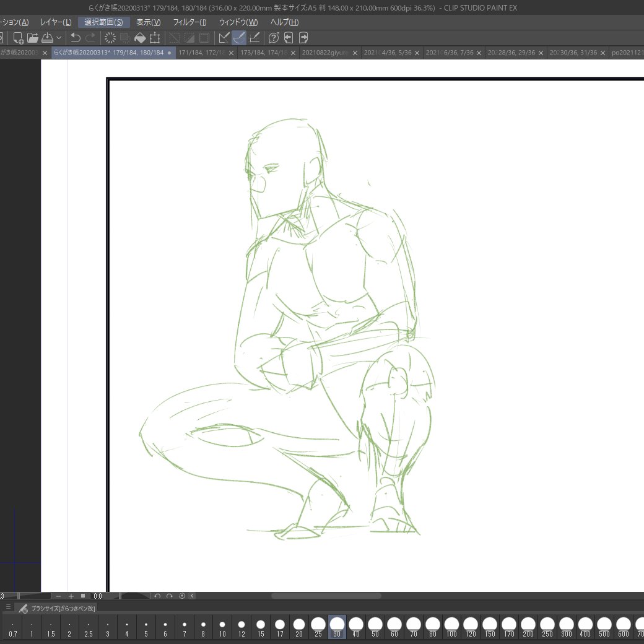644x644 pixels.
Task: Click the Fill paint bucket icon
Action: coord(140,38)
